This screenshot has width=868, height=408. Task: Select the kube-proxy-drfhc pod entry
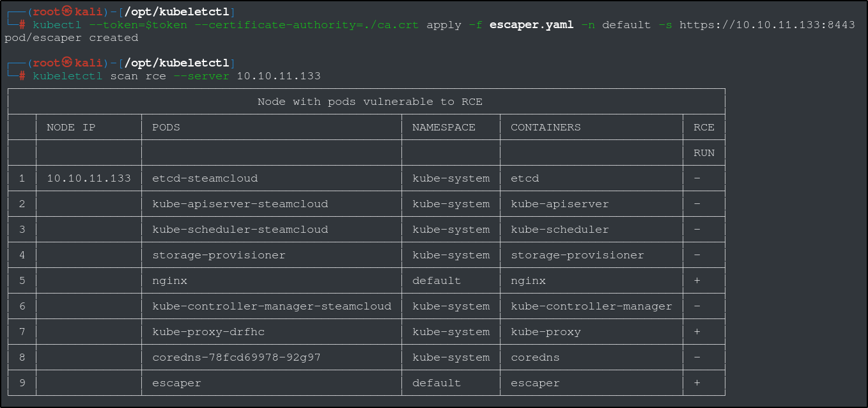click(208, 332)
